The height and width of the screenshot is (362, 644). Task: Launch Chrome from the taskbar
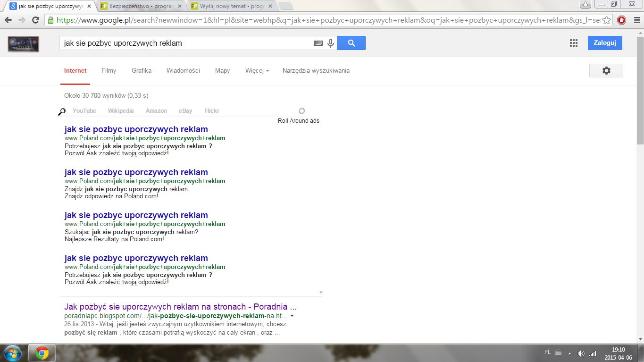point(42,353)
